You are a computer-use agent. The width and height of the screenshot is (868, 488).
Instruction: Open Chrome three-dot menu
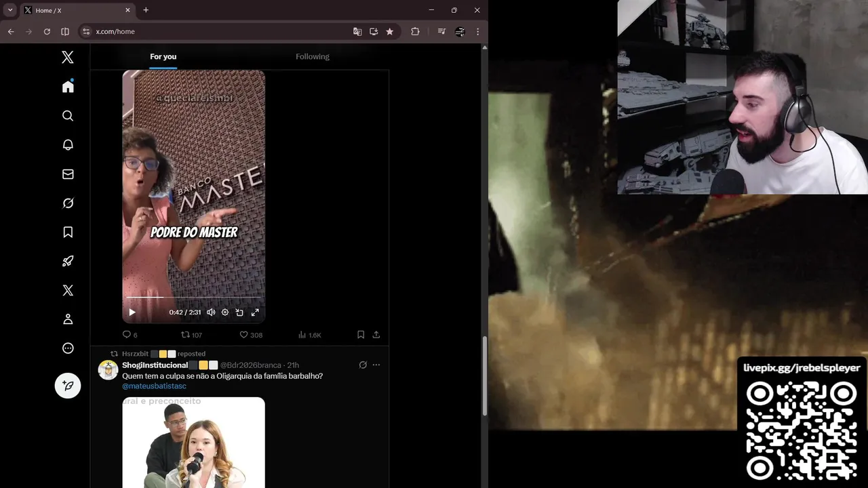477,31
